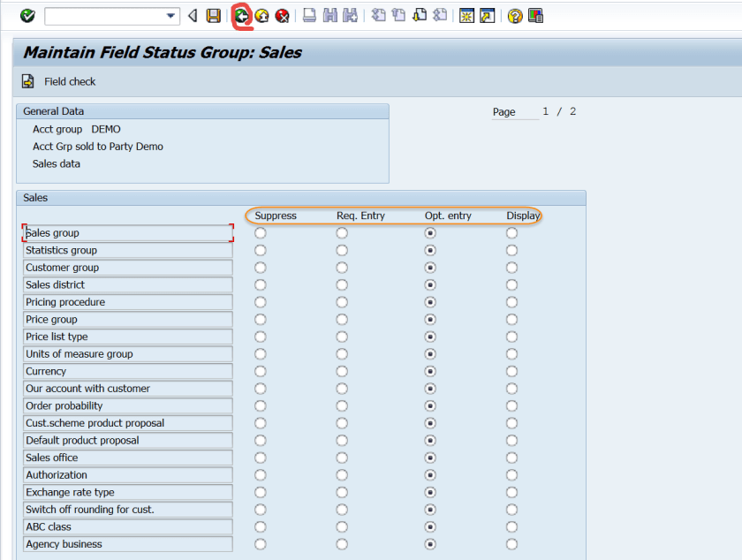Click the Find binoculars icon

coord(329,16)
